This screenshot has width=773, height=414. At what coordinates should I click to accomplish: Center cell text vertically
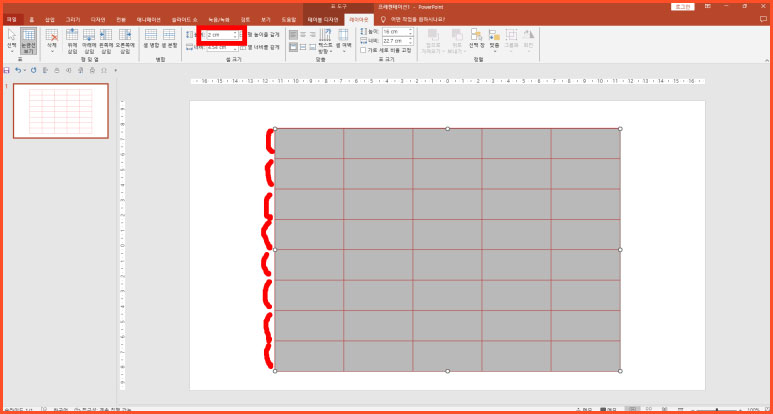coord(303,47)
